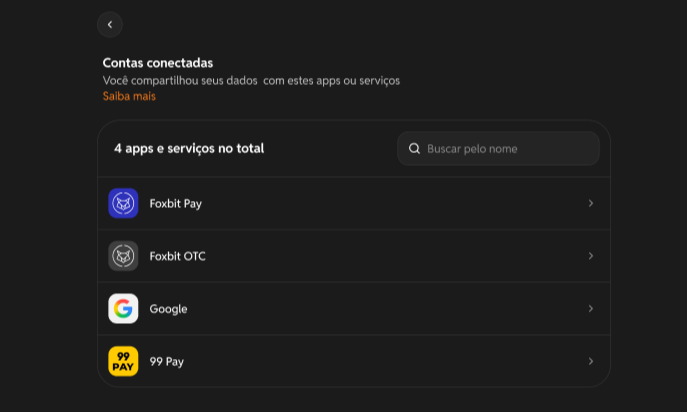Click the Google G logo icon
This screenshot has width=687, height=412.
tap(123, 309)
